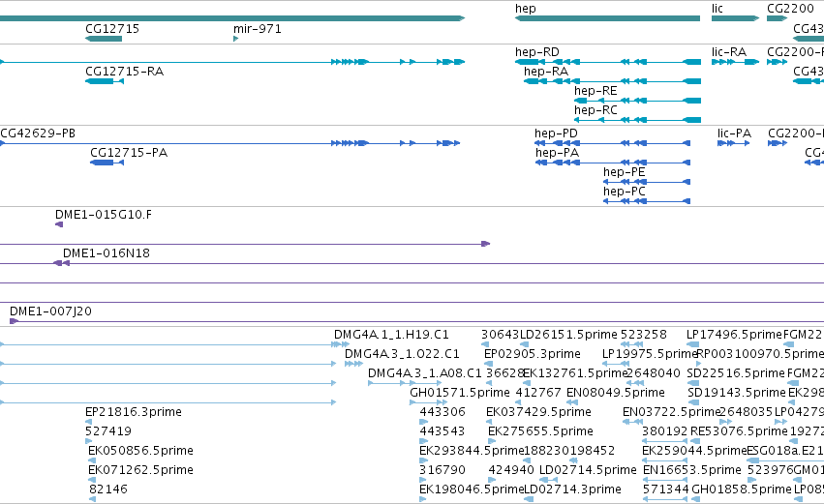Image resolution: width=824 pixels, height=504 pixels.
Task: Click the EK050856.5prime EST label
Action: pyautogui.click(x=140, y=451)
